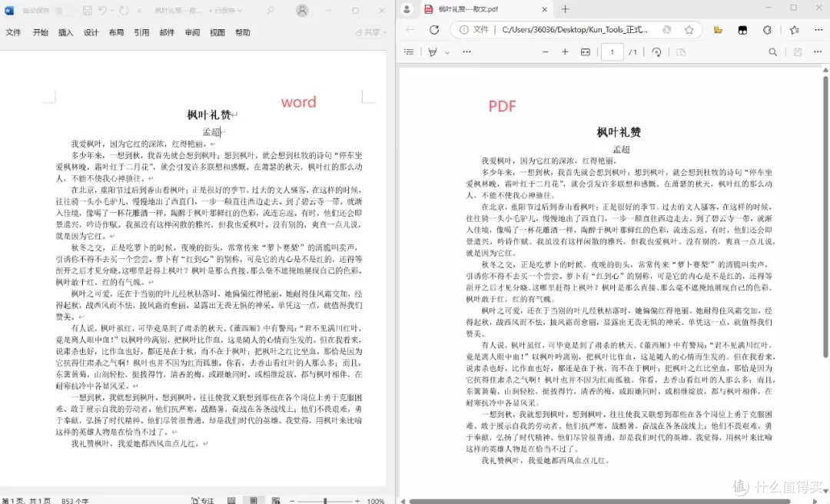Click the PDF vertical scrollbar
This screenshot has height=504, width=830.
pyautogui.click(x=825, y=217)
